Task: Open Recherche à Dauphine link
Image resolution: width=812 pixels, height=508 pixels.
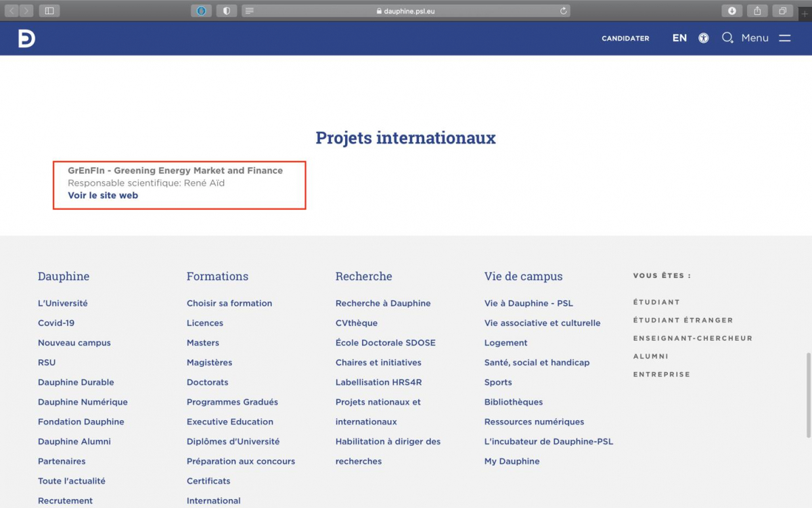Action: (383, 303)
